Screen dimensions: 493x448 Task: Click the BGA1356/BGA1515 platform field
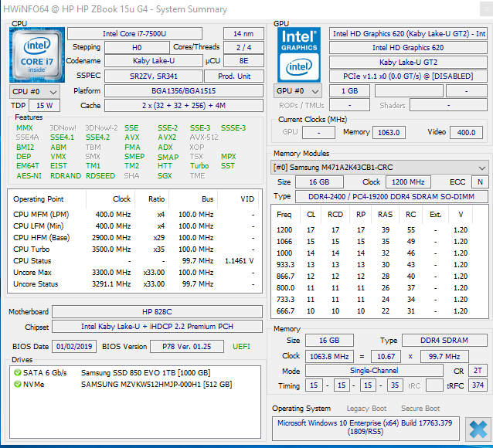pyautogui.click(x=184, y=91)
